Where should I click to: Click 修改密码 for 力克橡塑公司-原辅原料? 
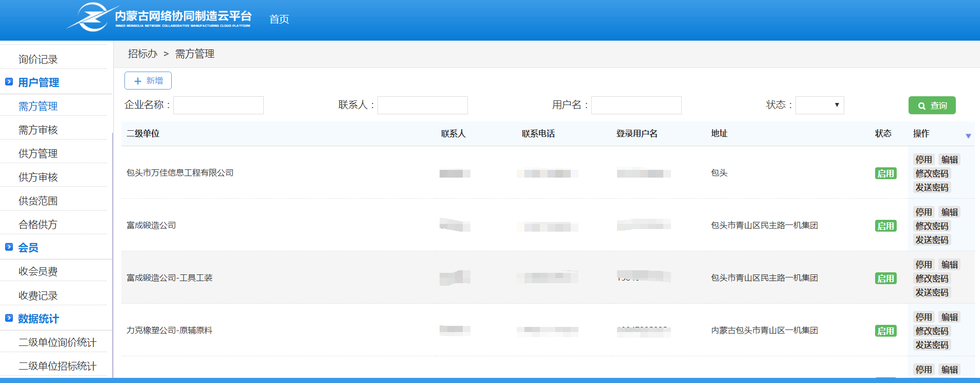pos(932,331)
